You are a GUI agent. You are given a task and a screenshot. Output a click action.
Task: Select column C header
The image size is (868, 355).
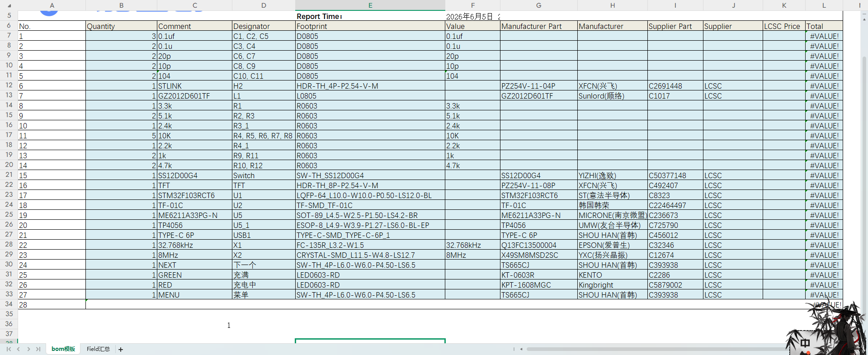coord(195,5)
